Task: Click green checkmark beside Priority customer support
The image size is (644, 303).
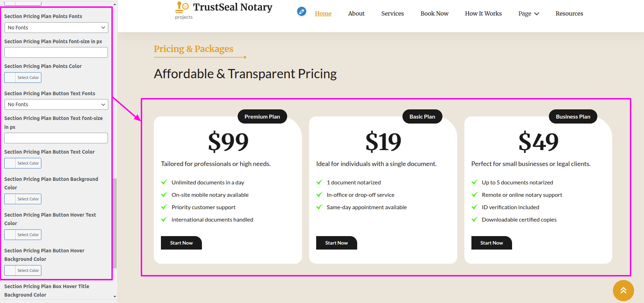Action: [x=164, y=207]
